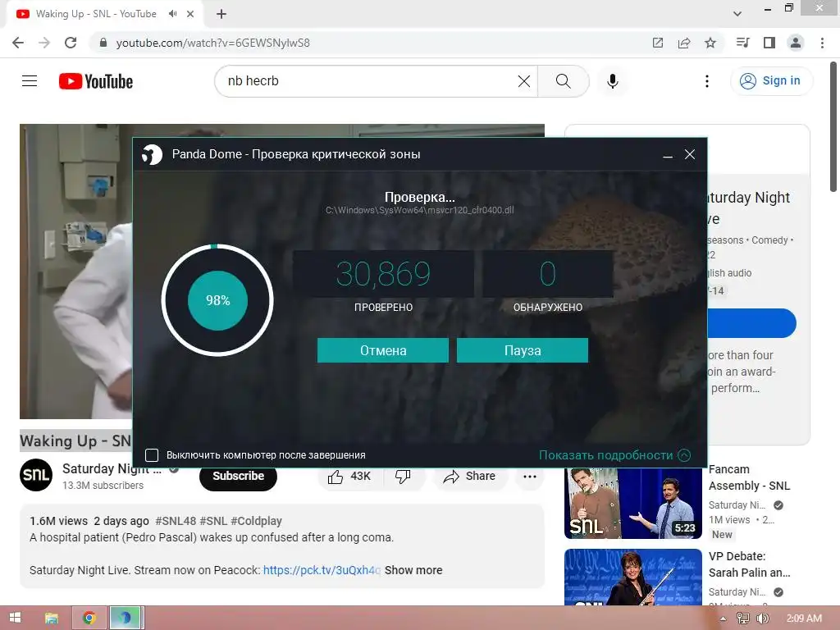Select the Waking Up - SNL tab

click(97, 14)
